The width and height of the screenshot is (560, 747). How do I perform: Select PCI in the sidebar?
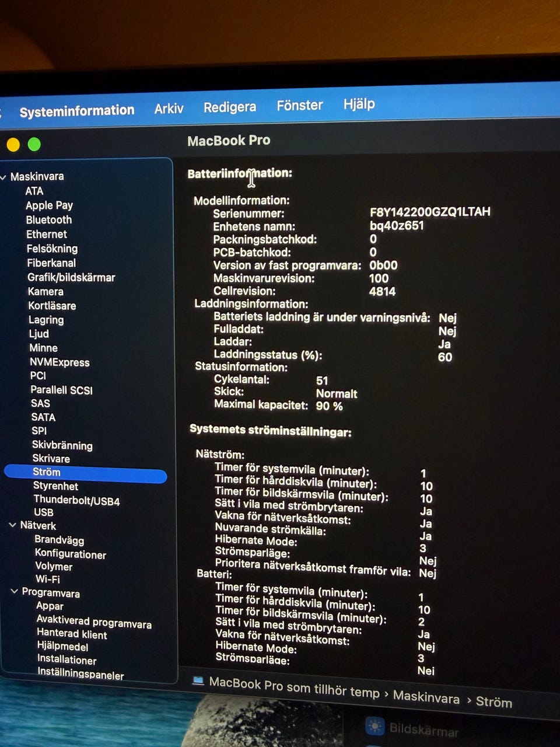click(38, 376)
